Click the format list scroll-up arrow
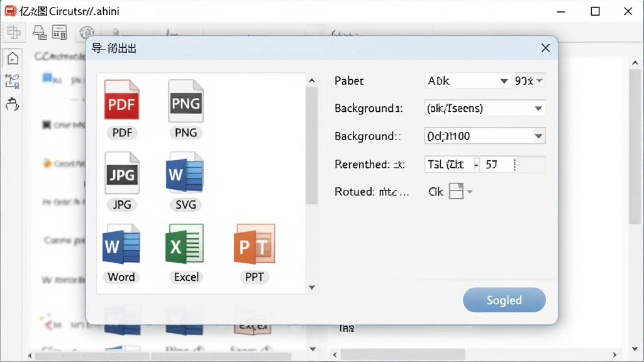644x362 pixels. tap(312, 80)
